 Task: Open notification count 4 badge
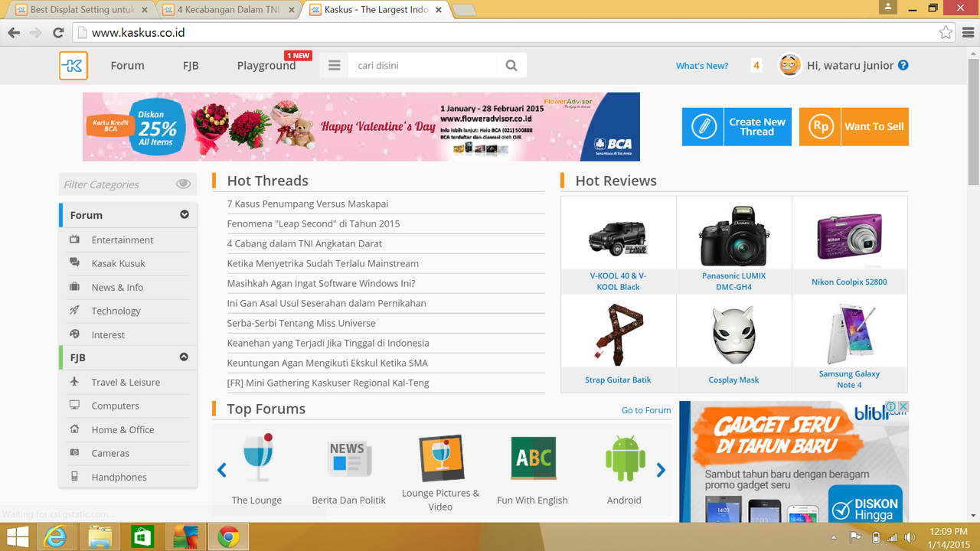756,66
